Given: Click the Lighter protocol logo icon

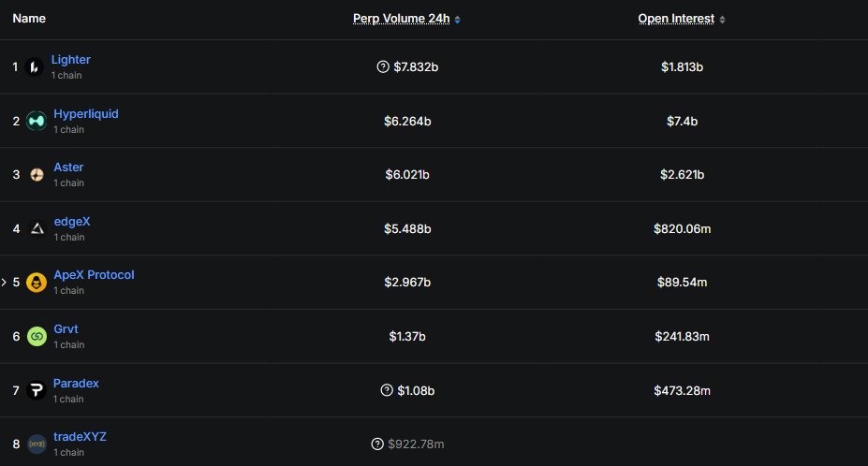Looking at the screenshot, I should [x=36, y=66].
